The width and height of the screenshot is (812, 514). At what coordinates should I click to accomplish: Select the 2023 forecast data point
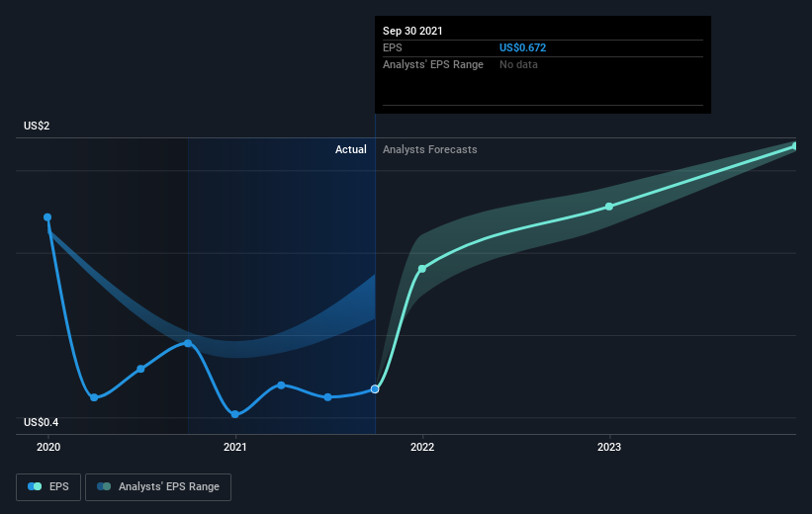[609, 207]
